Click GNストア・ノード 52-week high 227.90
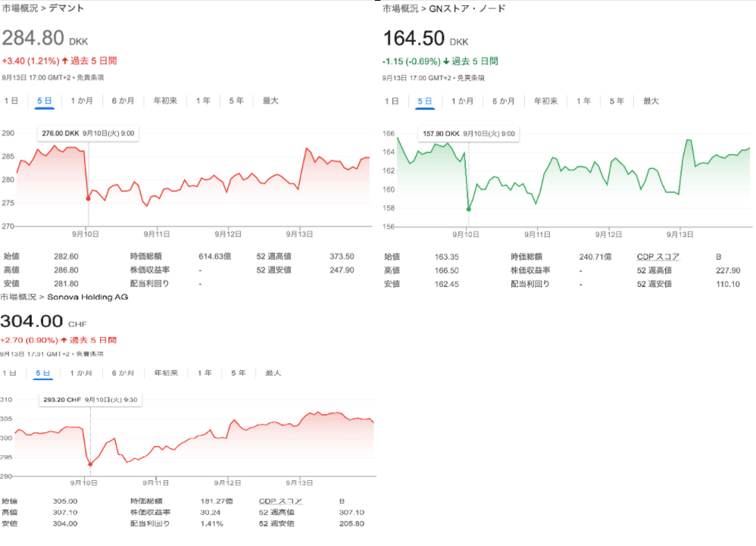The width and height of the screenshot is (756, 546). coord(728,270)
